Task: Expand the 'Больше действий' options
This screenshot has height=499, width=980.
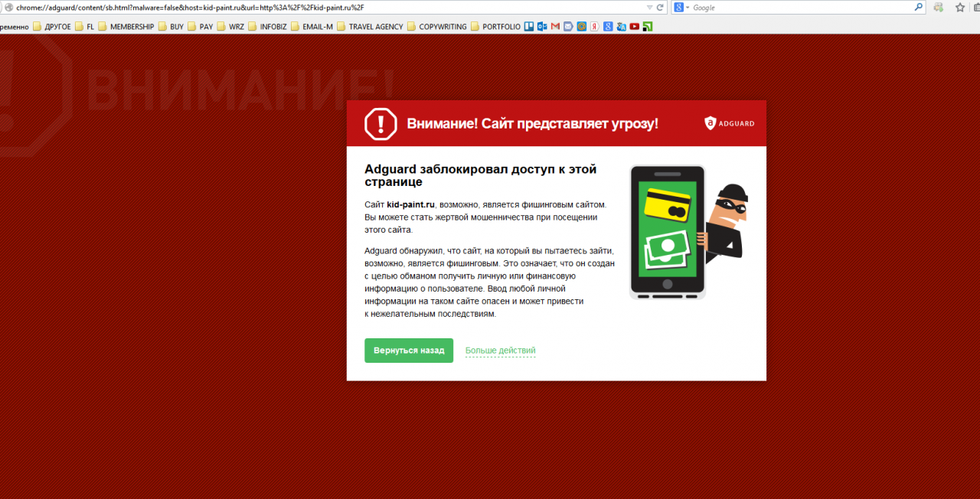Action: 500,351
